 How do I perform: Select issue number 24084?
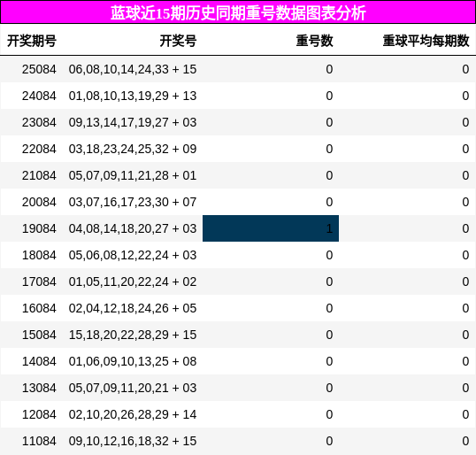pyautogui.click(x=39, y=96)
